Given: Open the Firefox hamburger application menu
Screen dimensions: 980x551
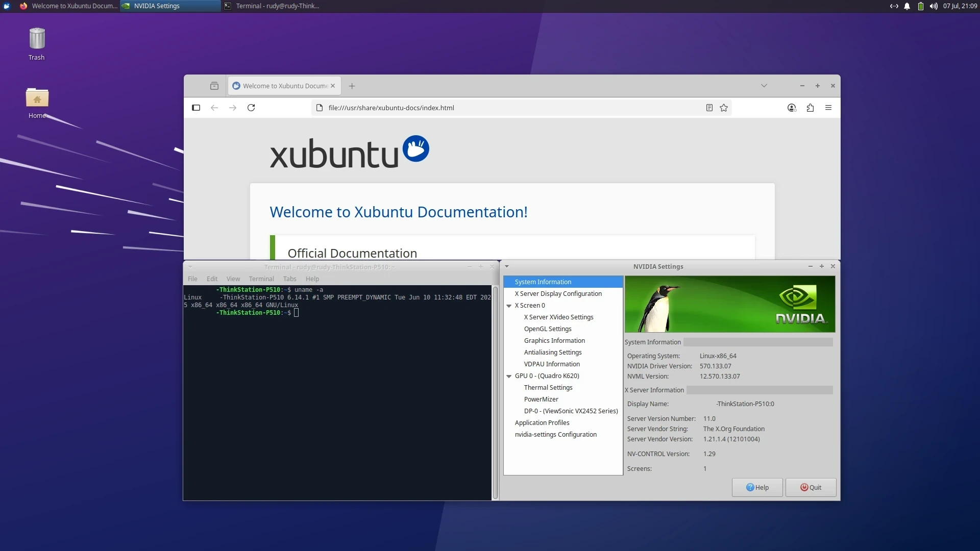Looking at the screenshot, I should click(x=828, y=108).
